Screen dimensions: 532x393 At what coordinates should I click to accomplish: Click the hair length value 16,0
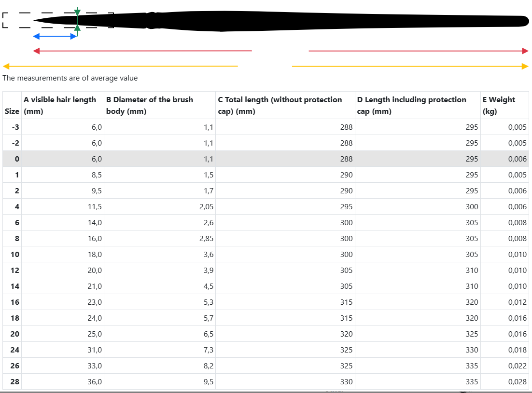pos(95,239)
